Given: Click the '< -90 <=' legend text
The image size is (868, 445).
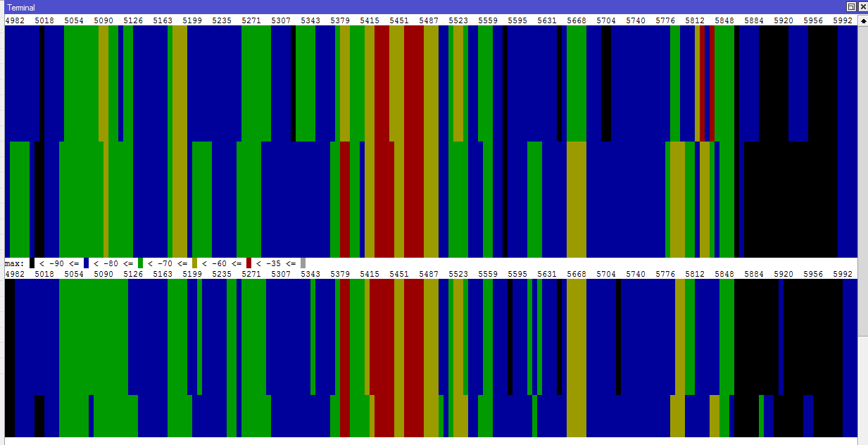Looking at the screenshot, I should [x=59, y=263].
